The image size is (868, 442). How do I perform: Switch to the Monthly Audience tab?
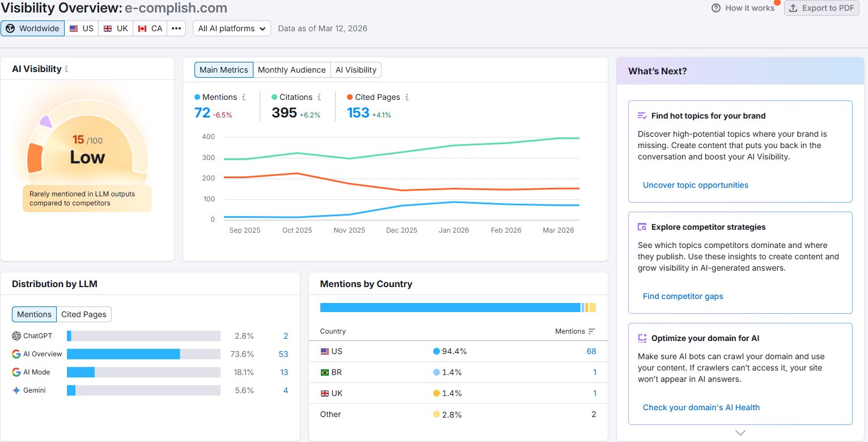pyautogui.click(x=291, y=70)
